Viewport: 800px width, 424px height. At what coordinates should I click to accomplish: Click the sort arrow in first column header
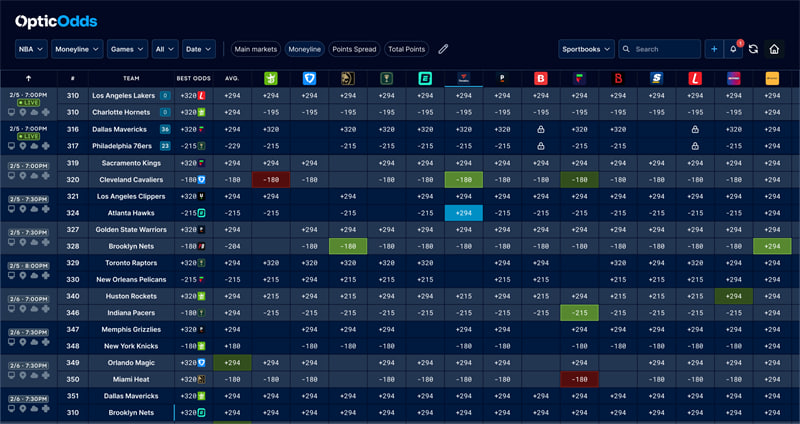coord(28,78)
